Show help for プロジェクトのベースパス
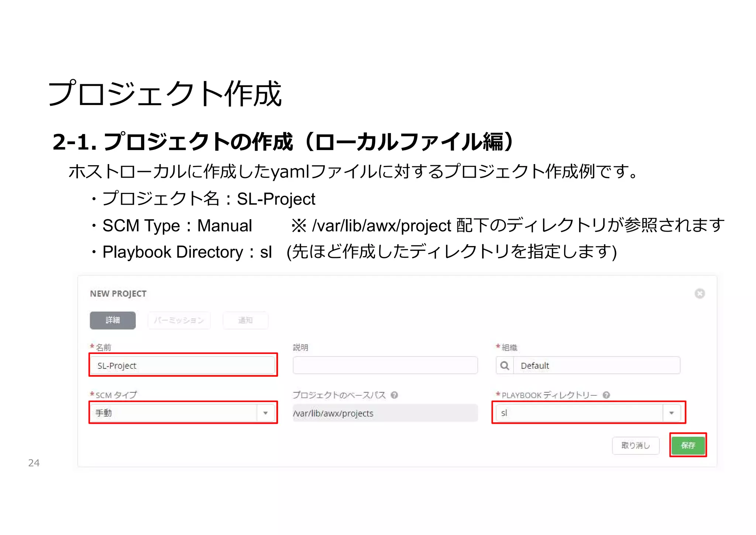 pyautogui.click(x=394, y=395)
